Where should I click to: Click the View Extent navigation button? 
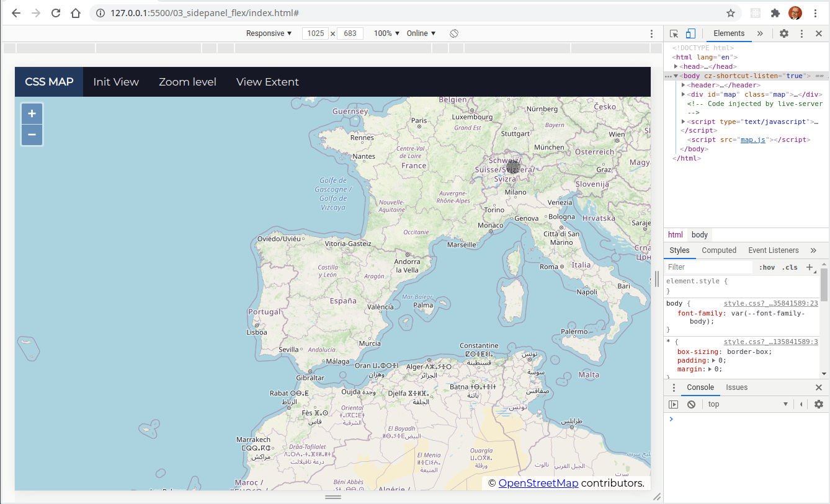coord(267,82)
